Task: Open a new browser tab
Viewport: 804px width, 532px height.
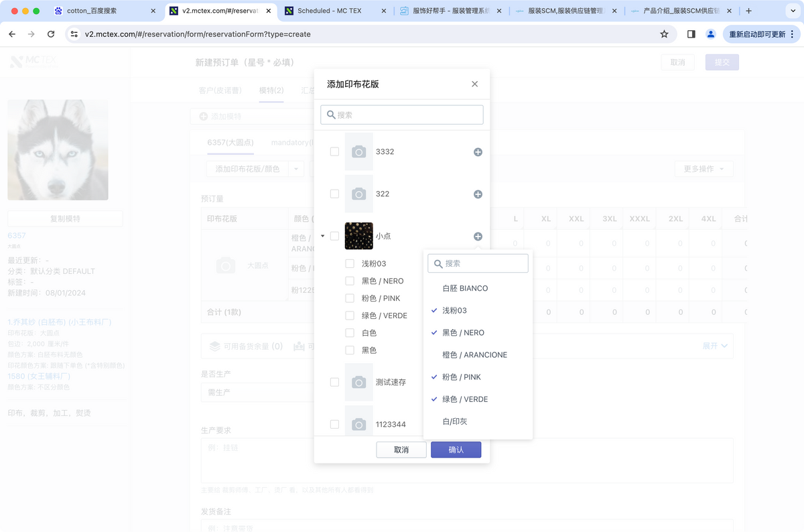Action: point(748,11)
